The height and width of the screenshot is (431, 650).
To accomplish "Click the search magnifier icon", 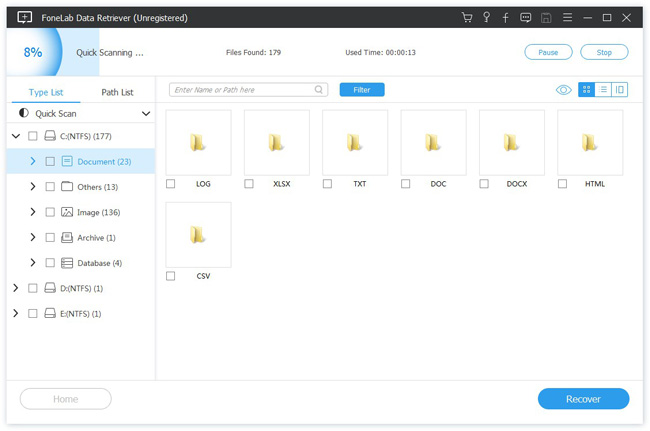I will click(318, 90).
